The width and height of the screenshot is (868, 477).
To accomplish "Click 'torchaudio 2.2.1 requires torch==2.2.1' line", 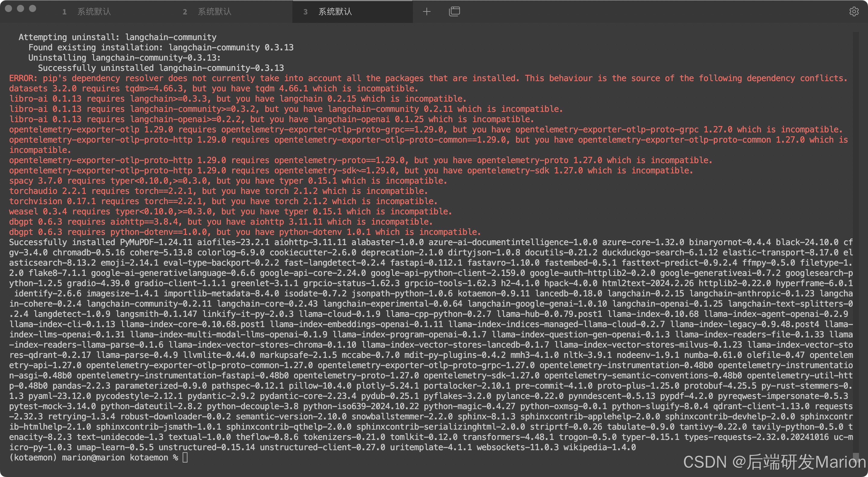I will coord(218,191).
